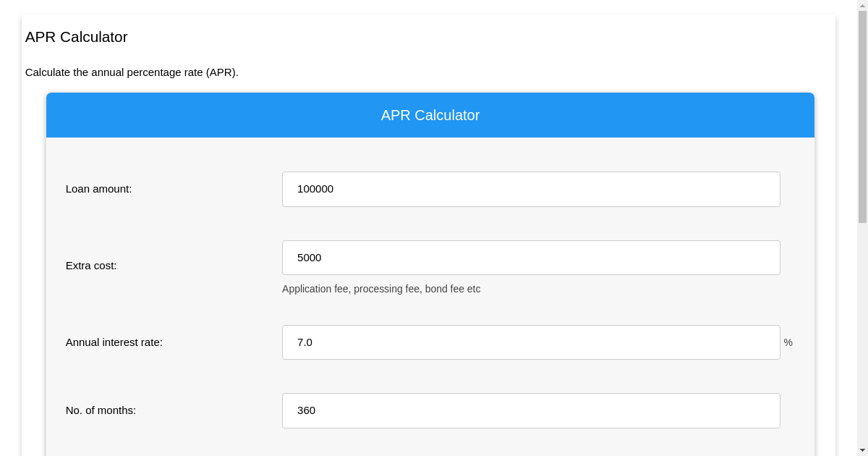The image size is (868, 456).
Task: Click the blue APR Calculator header banner
Action: 430,114
